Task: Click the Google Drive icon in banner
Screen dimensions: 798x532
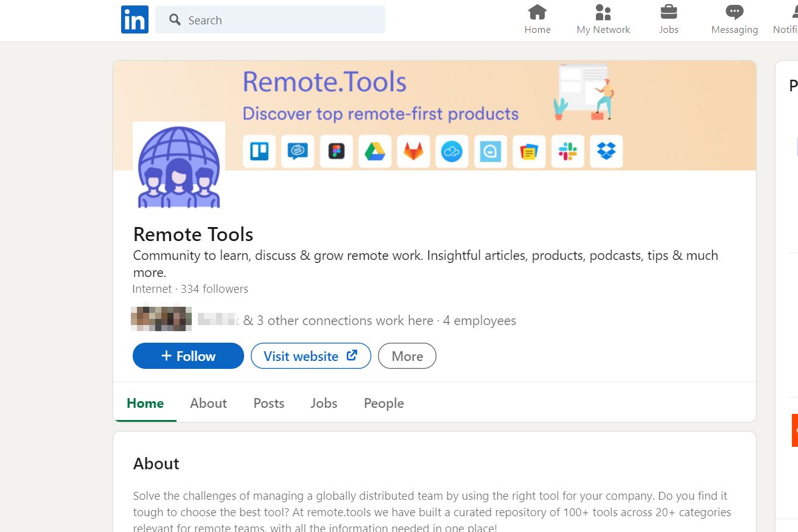Action: point(375,152)
